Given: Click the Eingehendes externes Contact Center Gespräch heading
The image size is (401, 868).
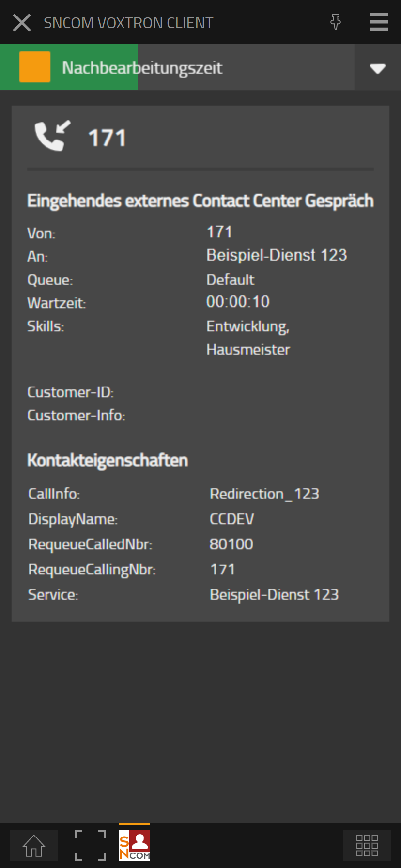Looking at the screenshot, I should tap(200, 201).
